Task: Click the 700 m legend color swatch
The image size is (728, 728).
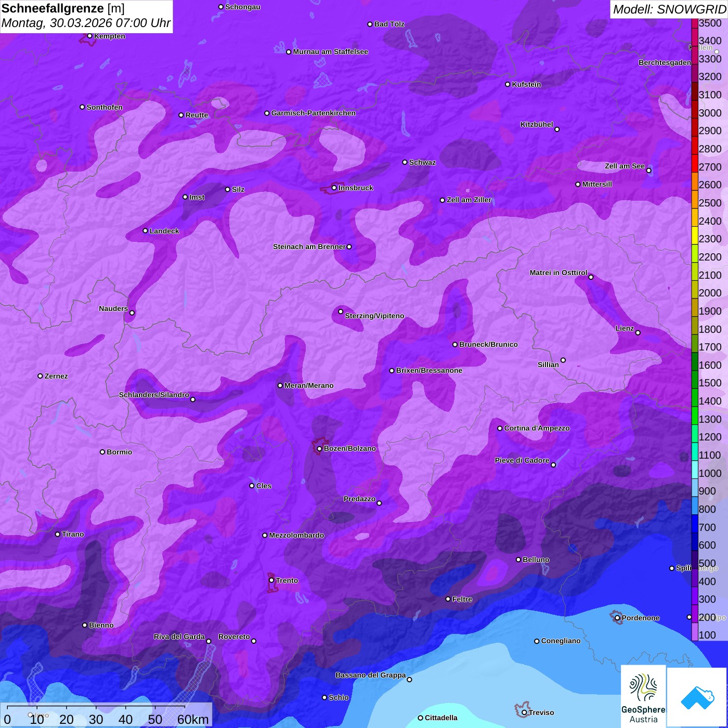Action: pyautogui.click(x=694, y=524)
